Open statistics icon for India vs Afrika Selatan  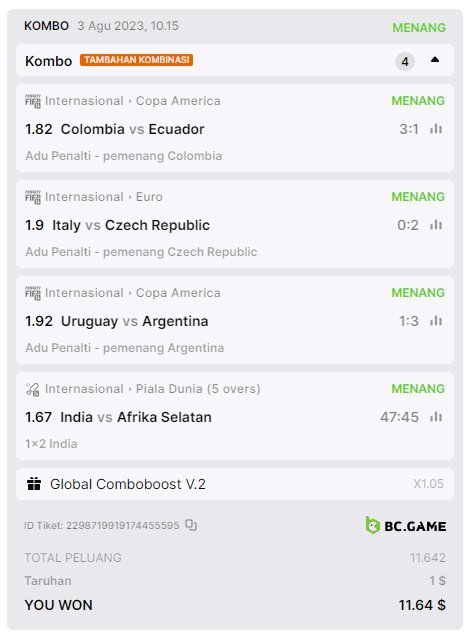[x=436, y=417]
